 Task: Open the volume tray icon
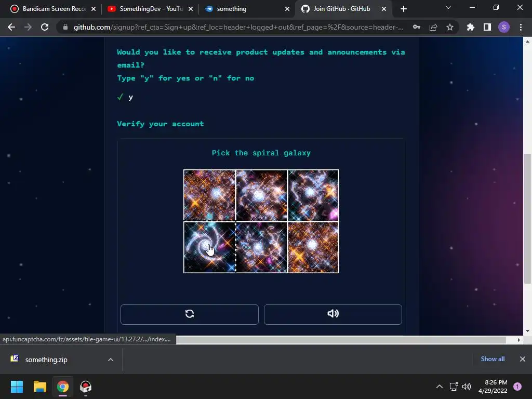coord(467,387)
